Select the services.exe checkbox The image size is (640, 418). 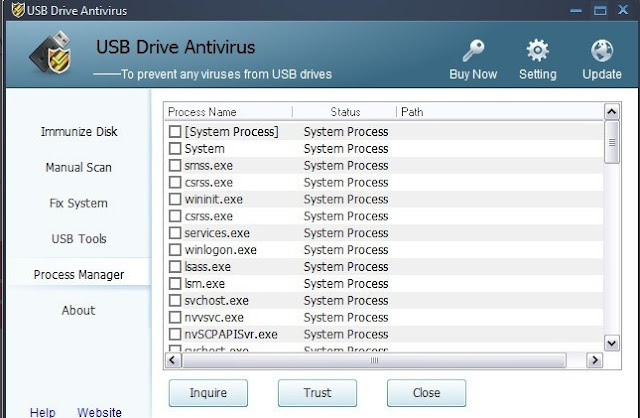(x=175, y=233)
